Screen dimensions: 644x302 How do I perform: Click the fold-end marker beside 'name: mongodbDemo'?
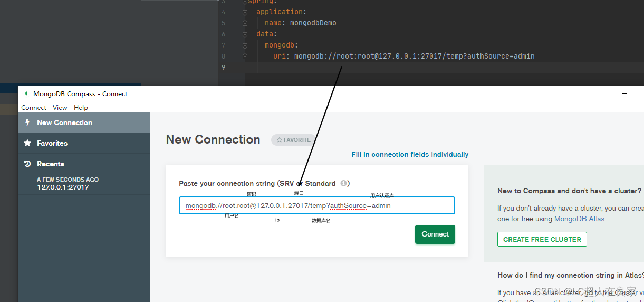click(x=245, y=23)
